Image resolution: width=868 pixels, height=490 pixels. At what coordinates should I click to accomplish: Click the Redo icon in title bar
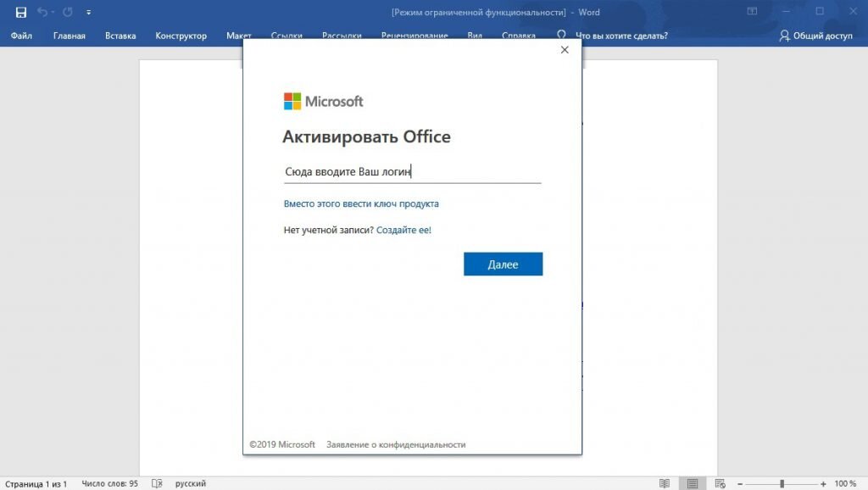coord(68,12)
